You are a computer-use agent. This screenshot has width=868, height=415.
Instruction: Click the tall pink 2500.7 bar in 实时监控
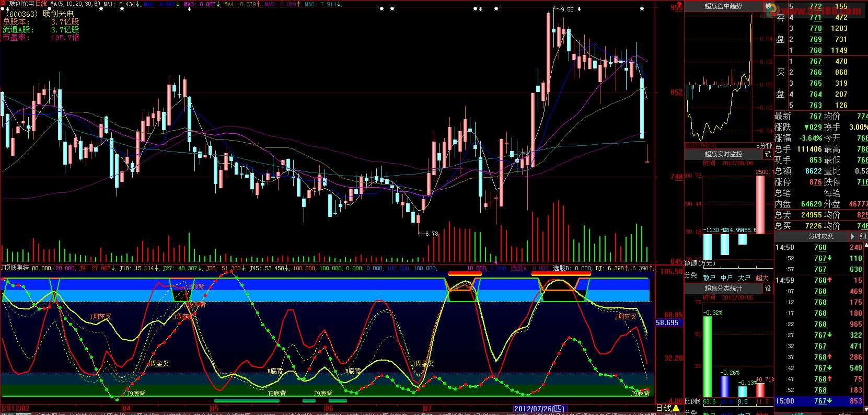760,204
